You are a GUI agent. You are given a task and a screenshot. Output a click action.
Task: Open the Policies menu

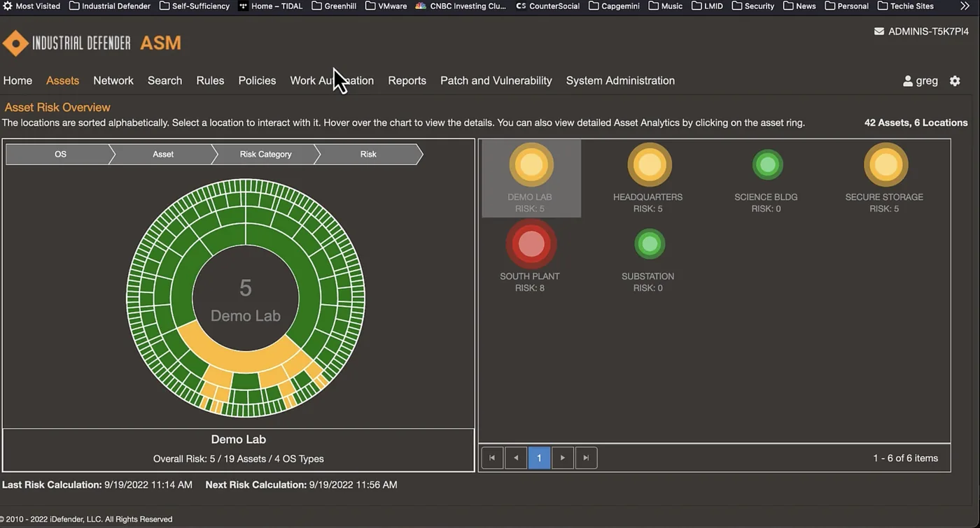click(257, 80)
